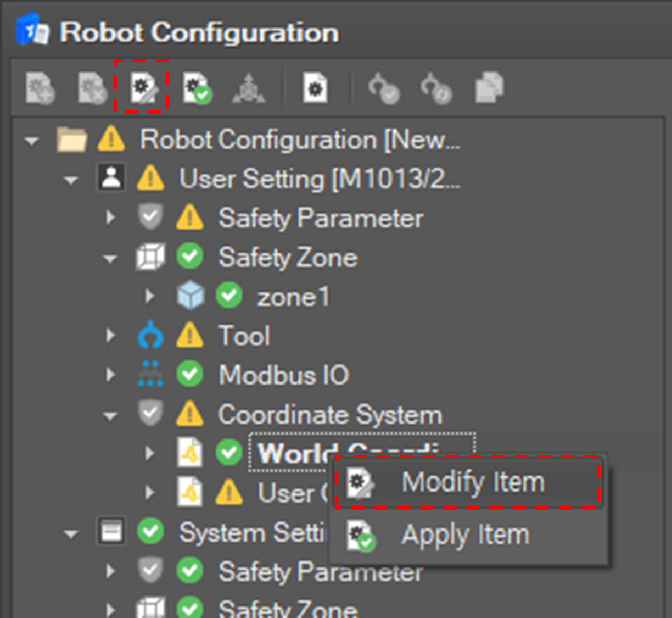The width and height of the screenshot is (672, 618).
Task: Click the add configuration toolbar icon
Action: click(x=40, y=88)
